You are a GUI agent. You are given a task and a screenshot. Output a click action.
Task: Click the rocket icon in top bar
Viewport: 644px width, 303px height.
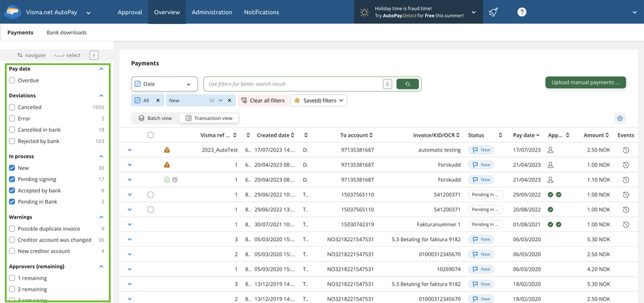tap(493, 12)
